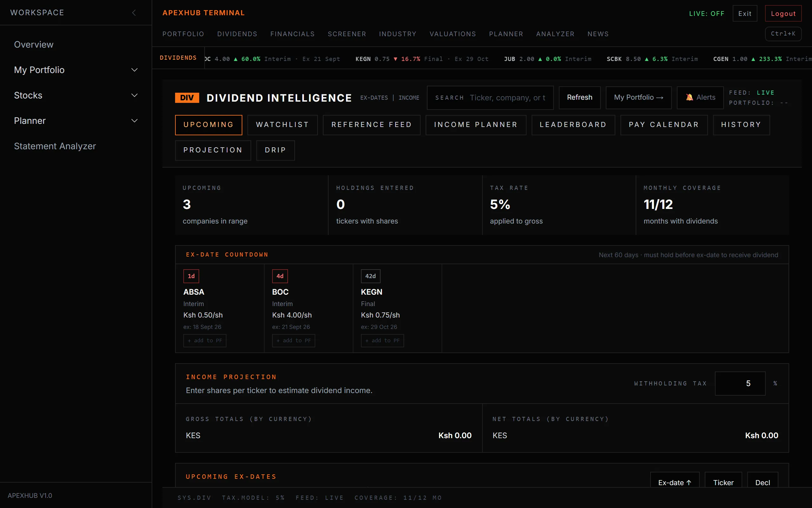Expand the Stocks sidebar section

[x=76, y=96]
